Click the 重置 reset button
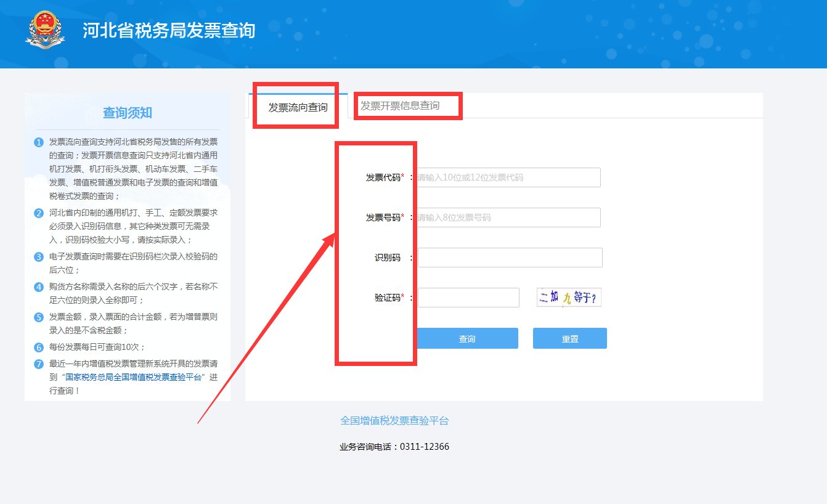Image resolution: width=827 pixels, height=504 pixels. tap(569, 338)
